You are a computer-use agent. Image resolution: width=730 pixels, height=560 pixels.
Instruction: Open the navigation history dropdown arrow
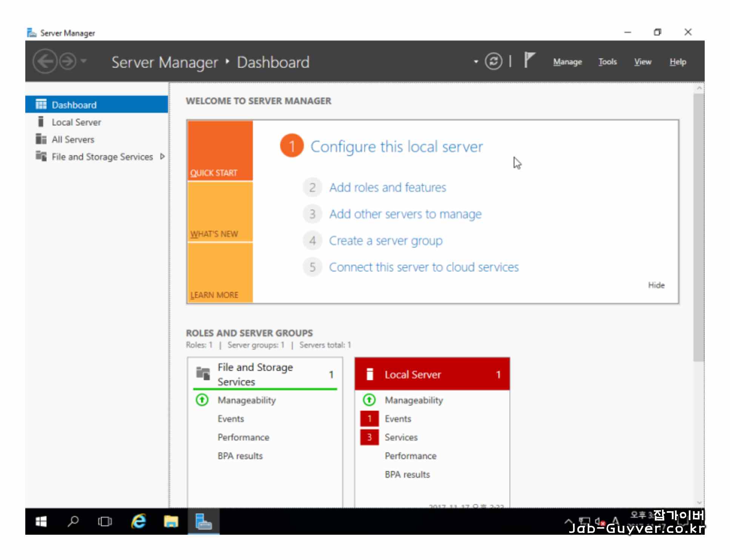click(84, 61)
